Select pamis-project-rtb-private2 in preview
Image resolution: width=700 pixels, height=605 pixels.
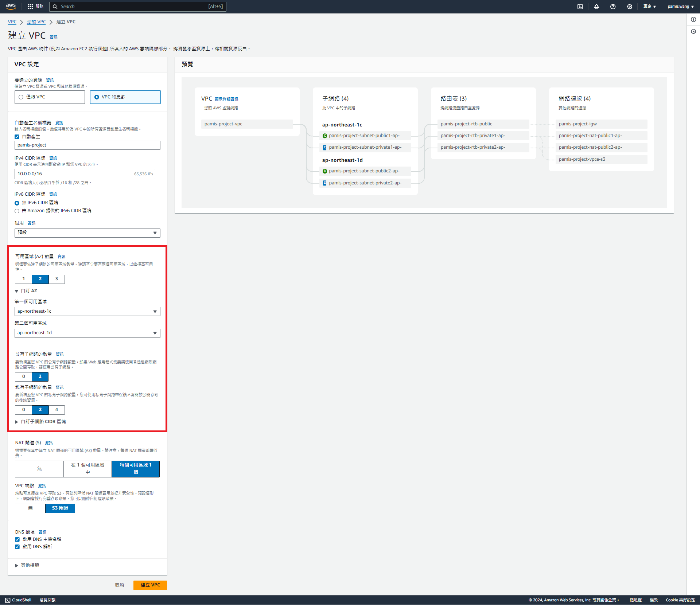483,148
